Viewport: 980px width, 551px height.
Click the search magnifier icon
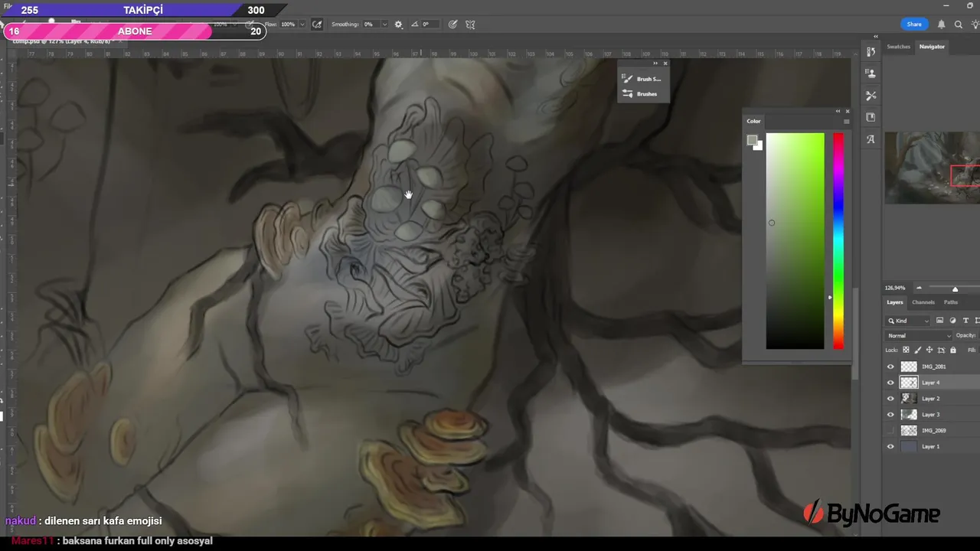(x=958, y=24)
